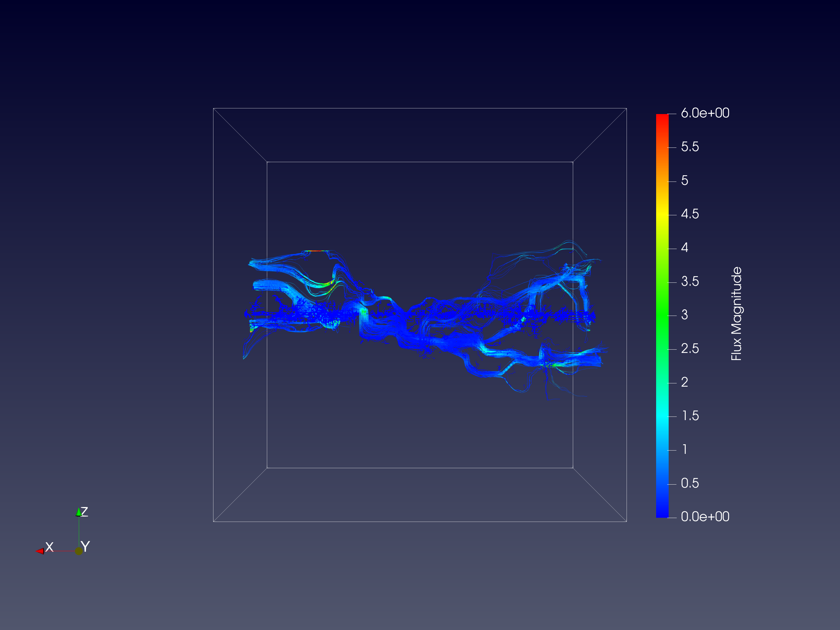Click the green middle of the color legend
The height and width of the screenshot is (630, 840).
click(662, 315)
